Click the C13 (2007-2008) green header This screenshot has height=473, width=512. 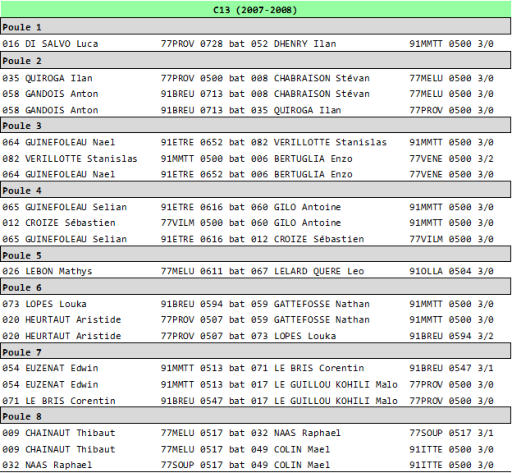[x=256, y=9]
